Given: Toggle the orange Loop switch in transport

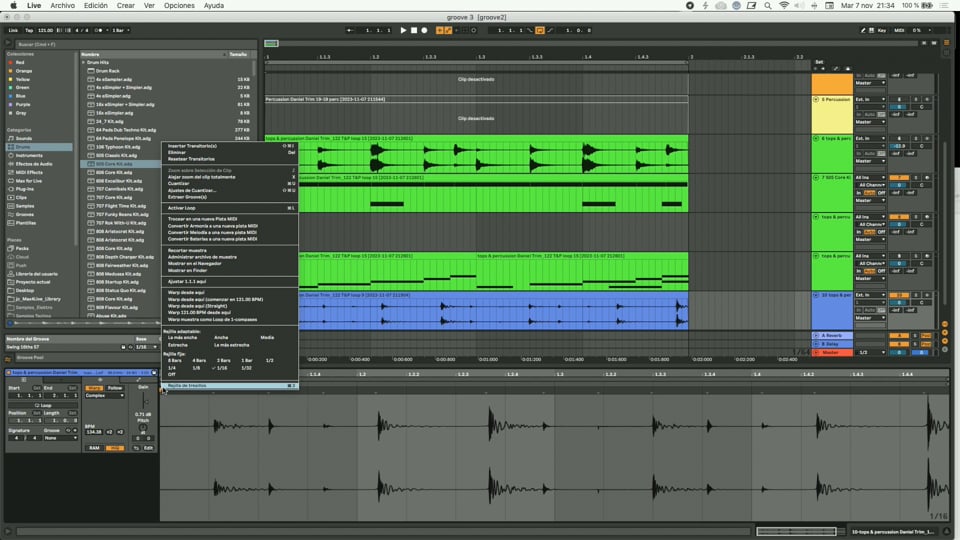Looking at the screenshot, I should [539, 30].
